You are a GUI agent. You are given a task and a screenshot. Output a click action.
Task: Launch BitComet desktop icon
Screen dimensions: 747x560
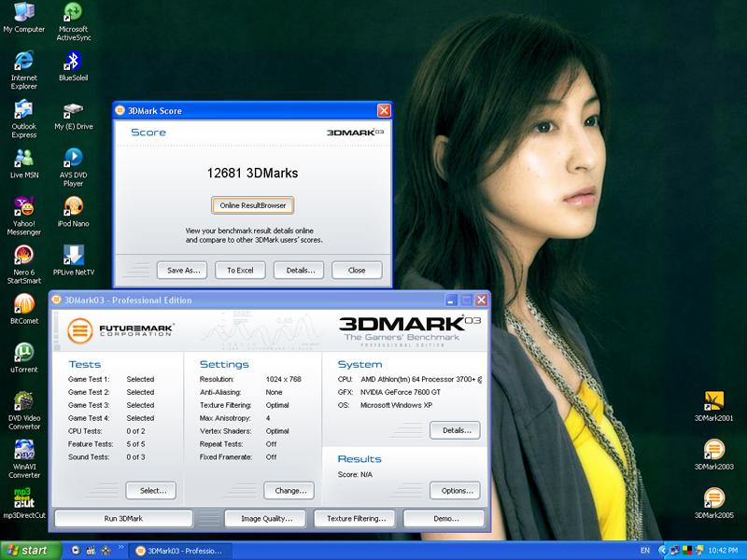tap(24, 309)
